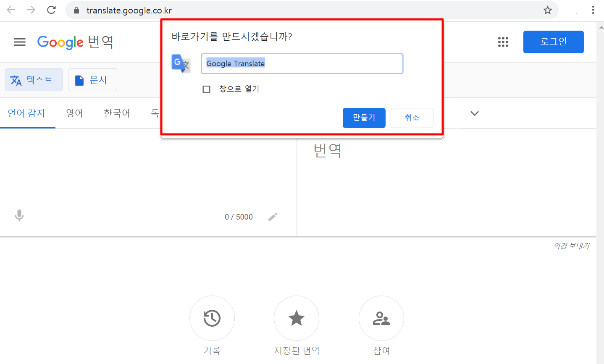The width and height of the screenshot is (604, 364).
Task: Select the 한국어 source language tab
Action: point(117,113)
